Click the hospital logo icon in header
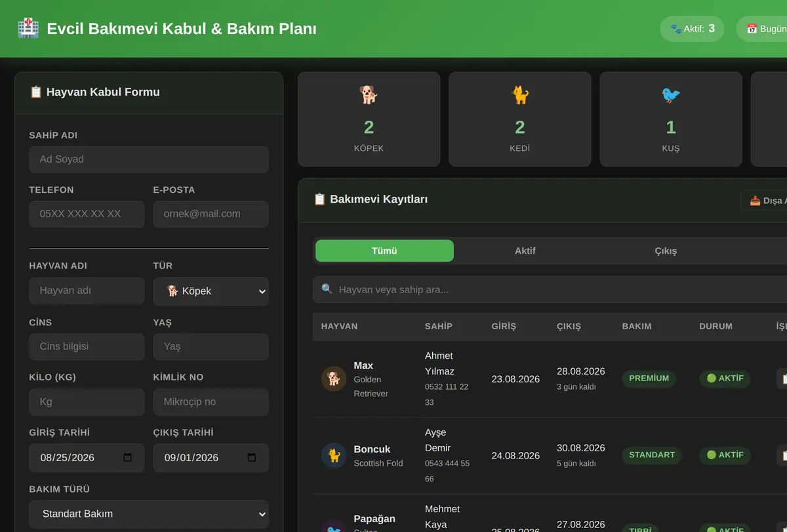 coord(28,29)
